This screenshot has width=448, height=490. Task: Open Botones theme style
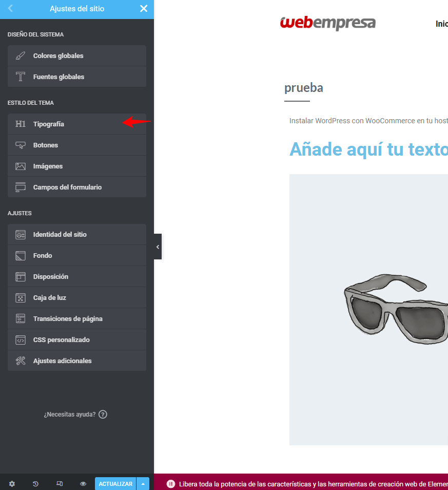click(77, 145)
